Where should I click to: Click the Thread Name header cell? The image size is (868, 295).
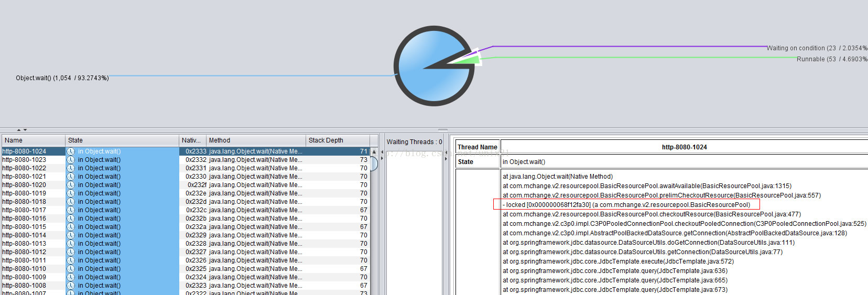(x=478, y=147)
